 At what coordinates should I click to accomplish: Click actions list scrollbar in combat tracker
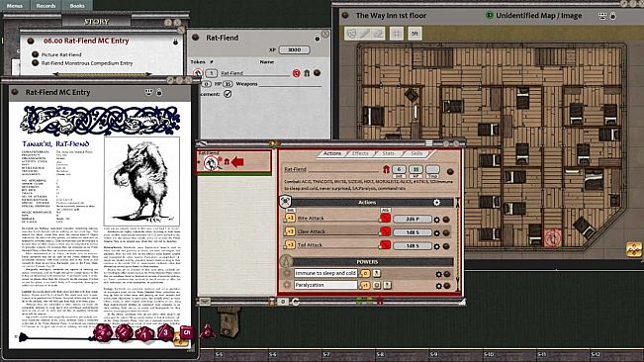[x=457, y=243]
